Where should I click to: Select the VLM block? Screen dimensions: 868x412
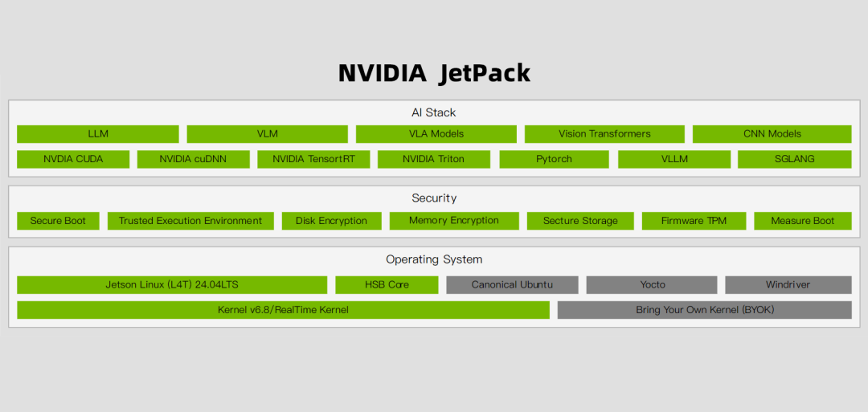point(268,134)
